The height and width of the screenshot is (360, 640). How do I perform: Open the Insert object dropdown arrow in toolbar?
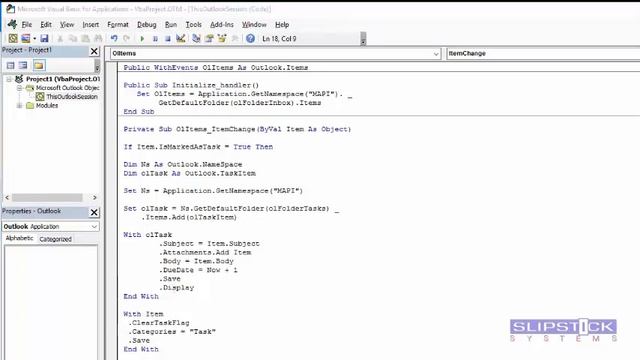(35, 39)
